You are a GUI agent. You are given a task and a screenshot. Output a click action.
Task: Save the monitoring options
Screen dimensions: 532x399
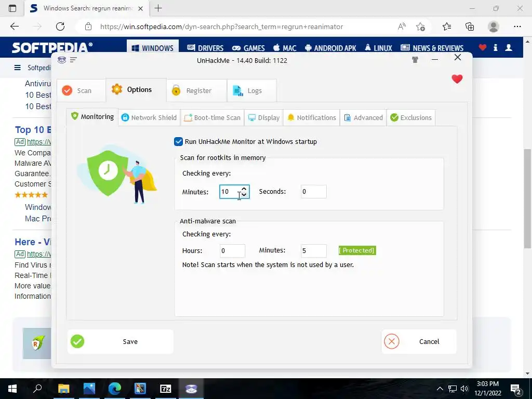coord(121,342)
